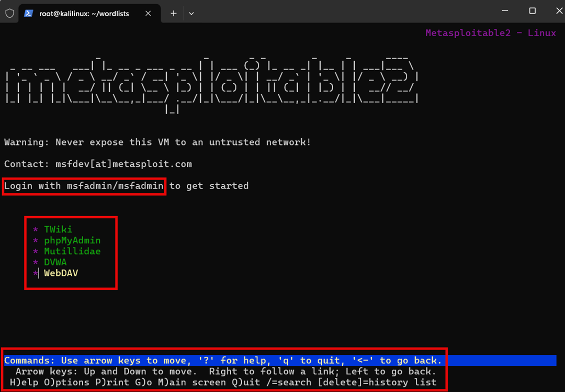Click the shield icon in title bar
The image size is (565, 392).
point(9,13)
